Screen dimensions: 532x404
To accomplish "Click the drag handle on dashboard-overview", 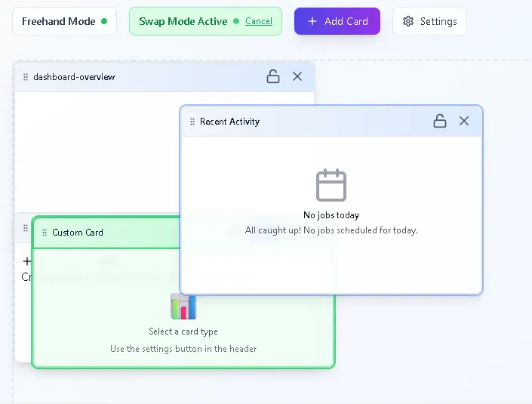I will pyautogui.click(x=26, y=77).
